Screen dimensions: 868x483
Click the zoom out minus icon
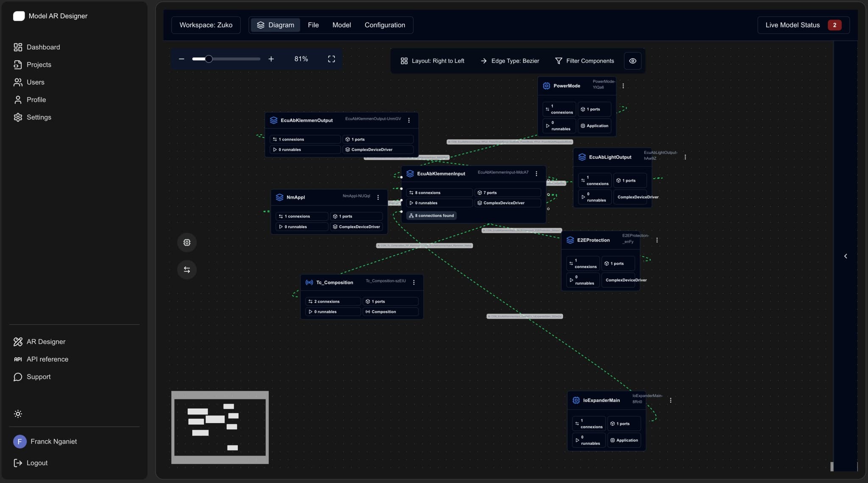tap(181, 59)
